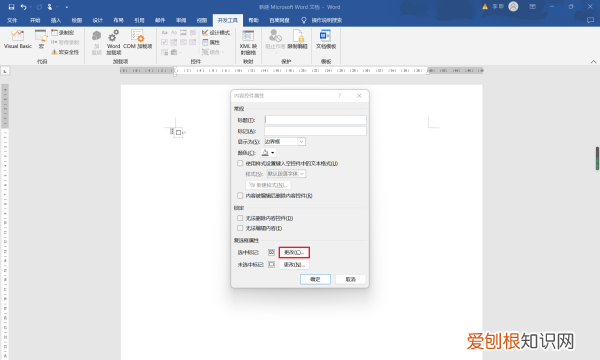
Task: Click Restrict Editing (限制编辑)
Action: click(298, 40)
